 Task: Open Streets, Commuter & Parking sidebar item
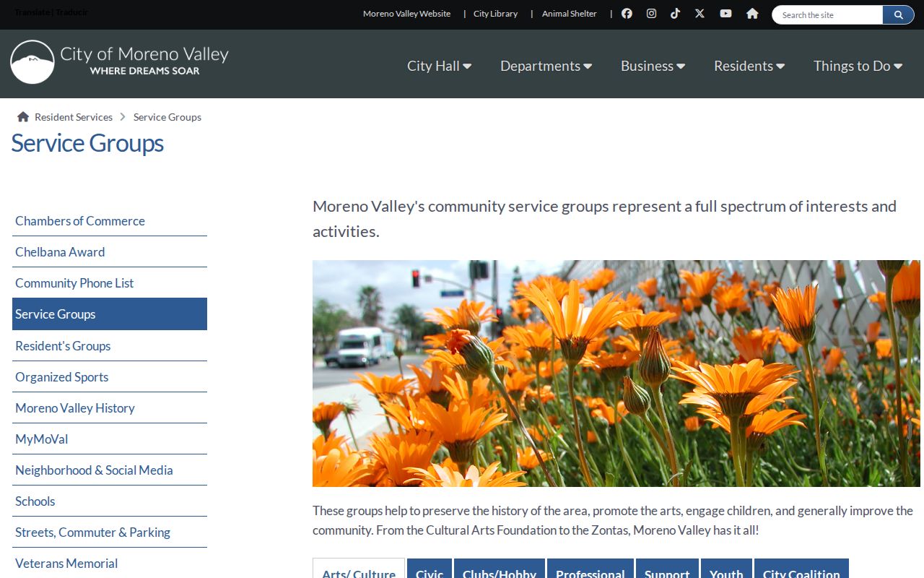tap(110, 532)
